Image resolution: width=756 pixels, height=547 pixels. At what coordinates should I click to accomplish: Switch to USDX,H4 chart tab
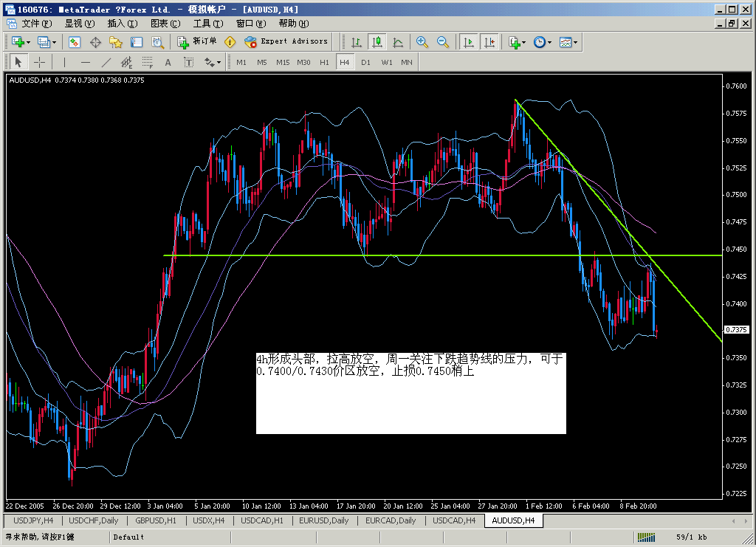pyautogui.click(x=208, y=520)
